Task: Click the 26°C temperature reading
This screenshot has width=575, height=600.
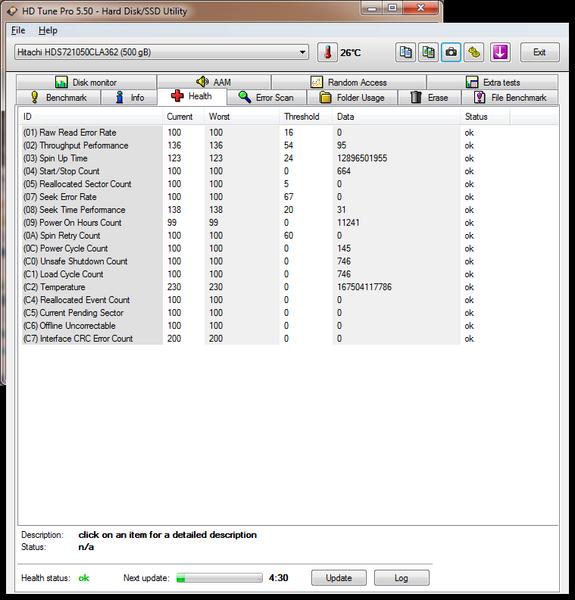Action: (350, 52)
